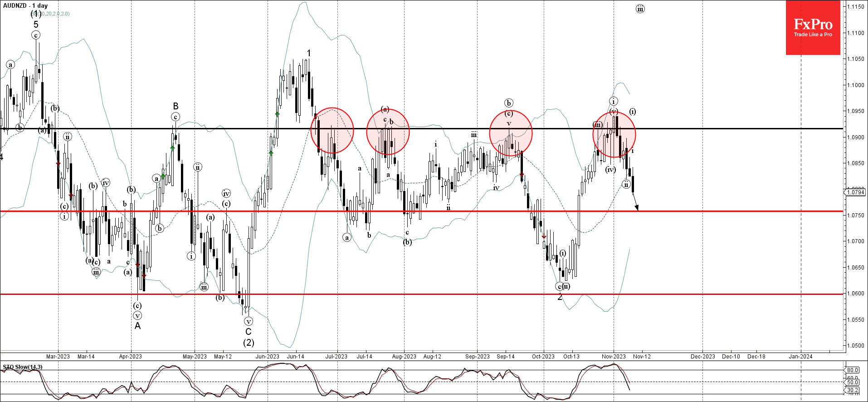Click the AUDNZD - 1 day title

(x=25, y=6)
